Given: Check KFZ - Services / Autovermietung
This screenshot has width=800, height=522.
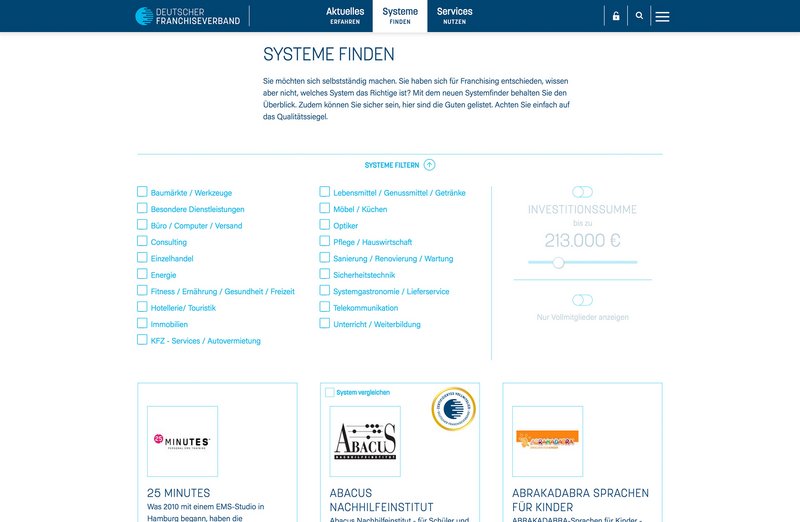Looking at the screenshot, I should coord(142,340).
